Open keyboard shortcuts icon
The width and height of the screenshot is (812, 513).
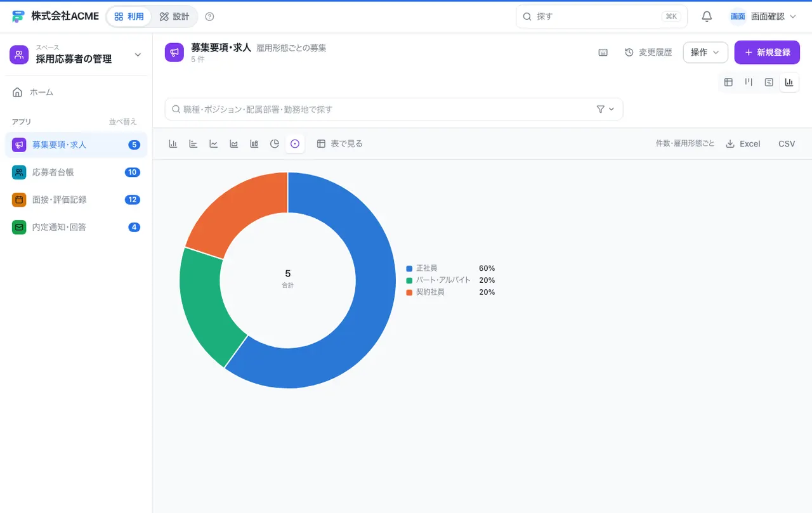[x=603, y=53]
